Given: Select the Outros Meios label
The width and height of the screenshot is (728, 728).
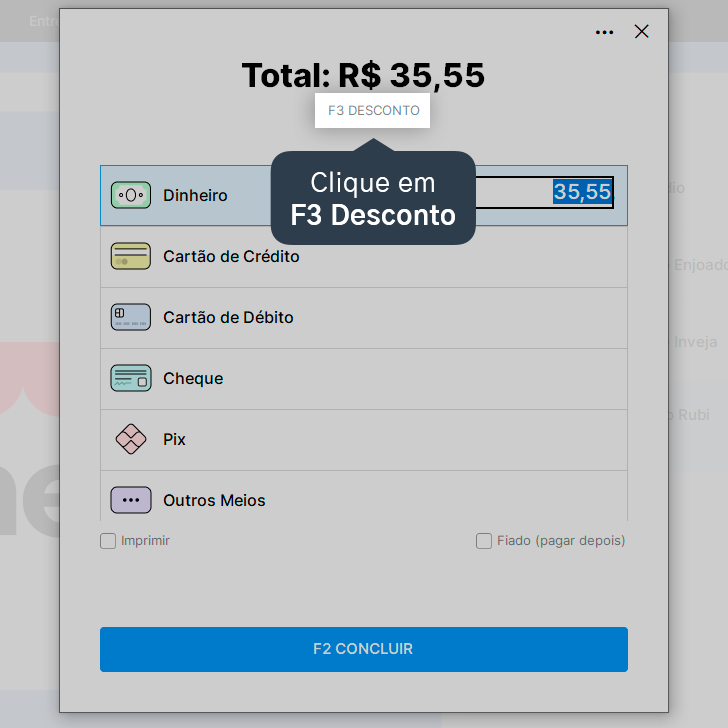Looking at the screenshot, I should tap(214, 500).
